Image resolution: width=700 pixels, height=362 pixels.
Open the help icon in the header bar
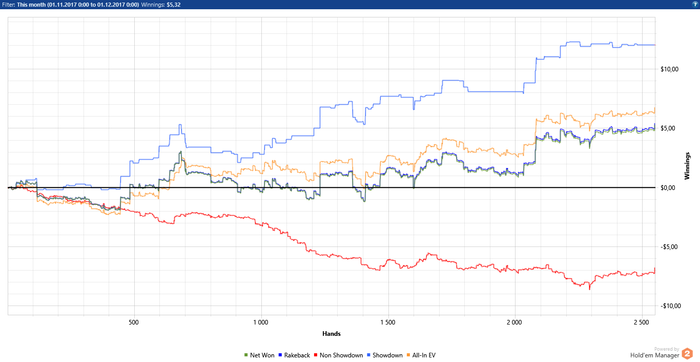(696, 4)
